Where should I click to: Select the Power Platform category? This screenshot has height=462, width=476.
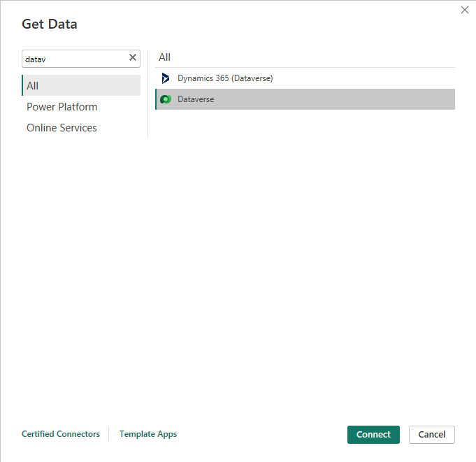pos(62,107)
